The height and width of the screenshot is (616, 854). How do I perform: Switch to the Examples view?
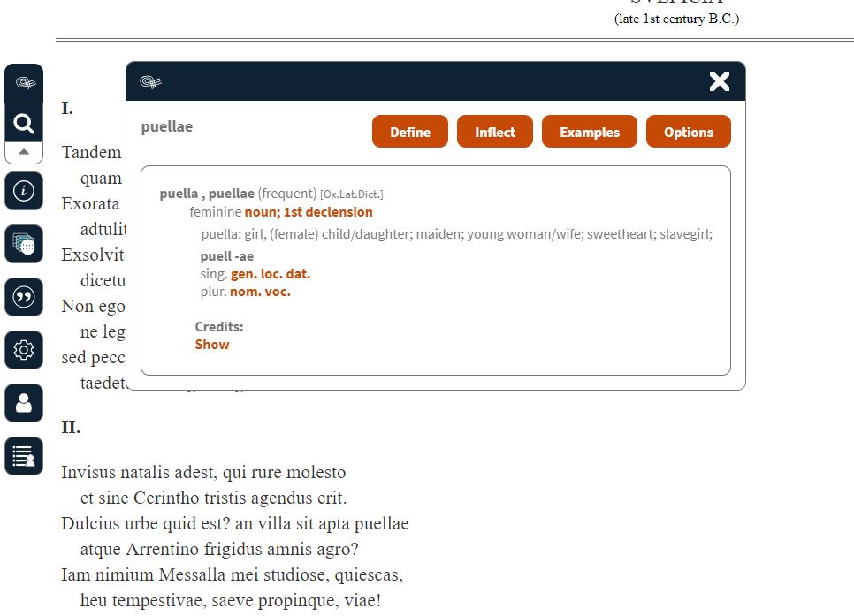click(589, 131)
